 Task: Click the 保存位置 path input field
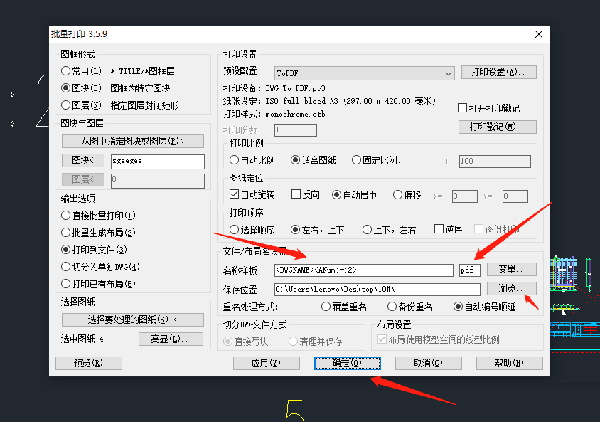[377, 289]
